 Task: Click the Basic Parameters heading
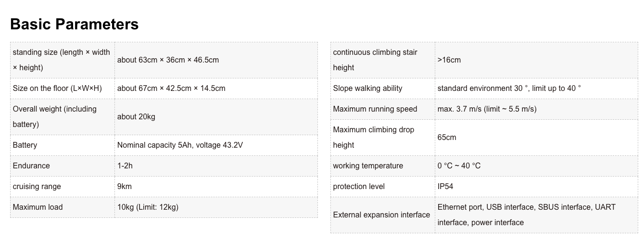(74, 24)
